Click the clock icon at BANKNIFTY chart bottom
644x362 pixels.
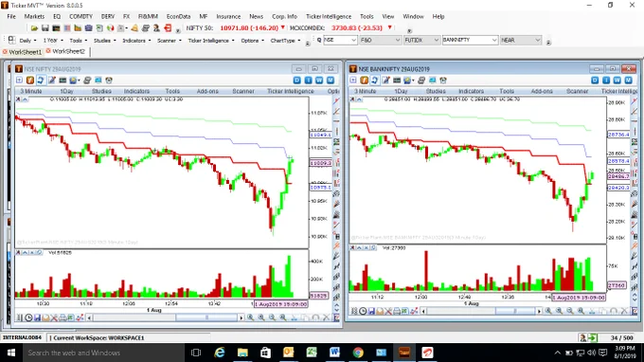(x=363, y=311)
